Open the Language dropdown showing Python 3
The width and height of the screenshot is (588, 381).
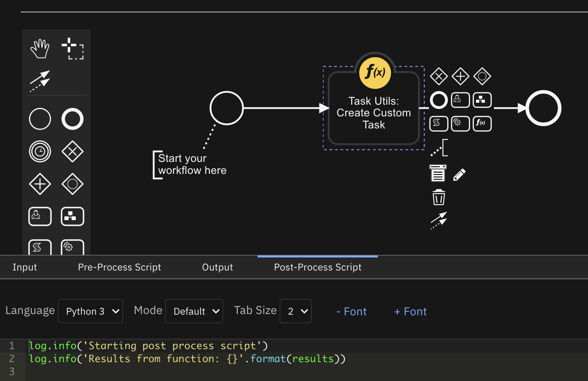click(x=90, y=311)
